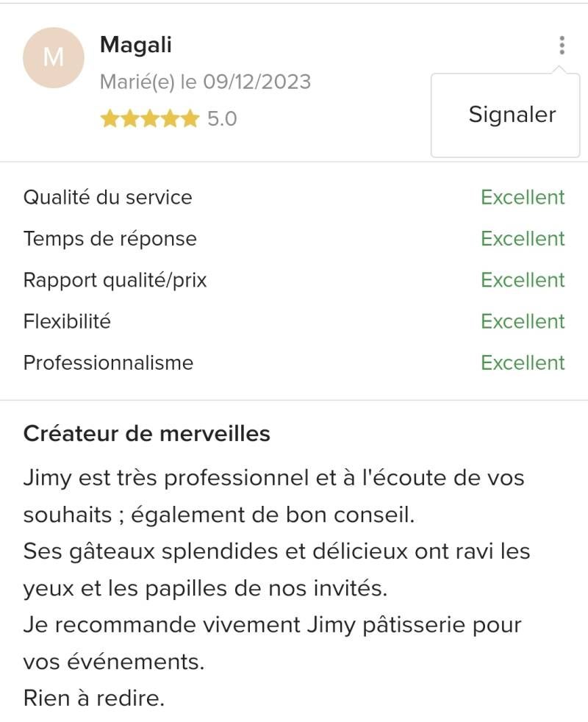Screen dimensions: 588x722
Task: Click Excellent beside Rapport qualité/prix
Action: click(x=523, y=280)
